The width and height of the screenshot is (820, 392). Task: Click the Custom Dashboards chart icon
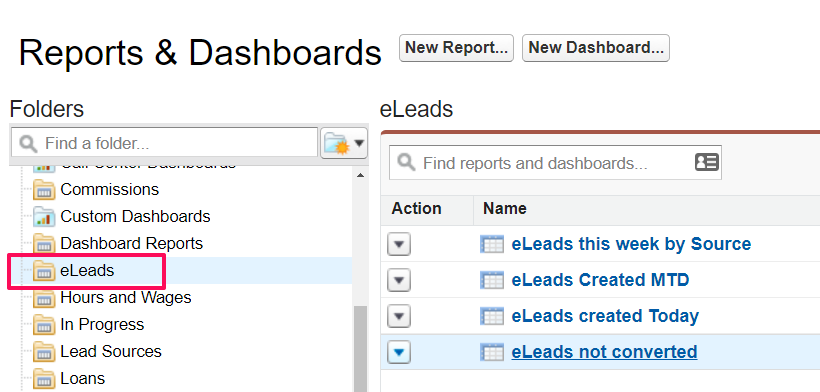[44, 216]
